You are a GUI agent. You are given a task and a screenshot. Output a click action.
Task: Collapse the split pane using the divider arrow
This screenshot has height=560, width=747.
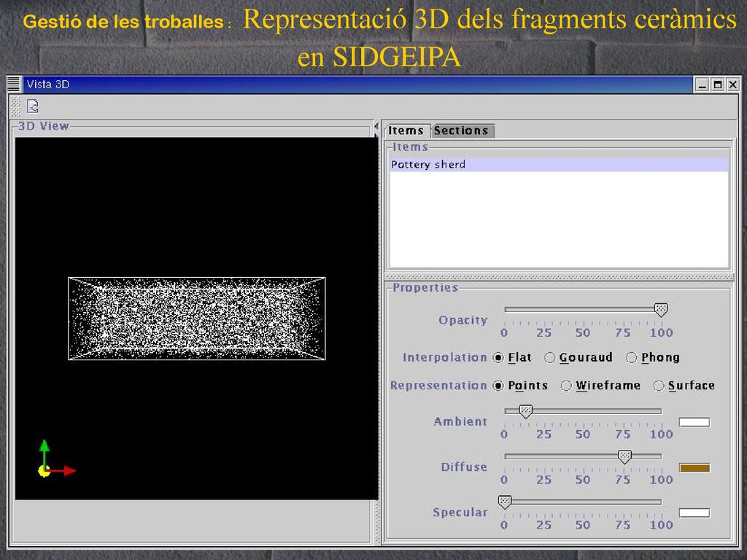tap(376, 127)
